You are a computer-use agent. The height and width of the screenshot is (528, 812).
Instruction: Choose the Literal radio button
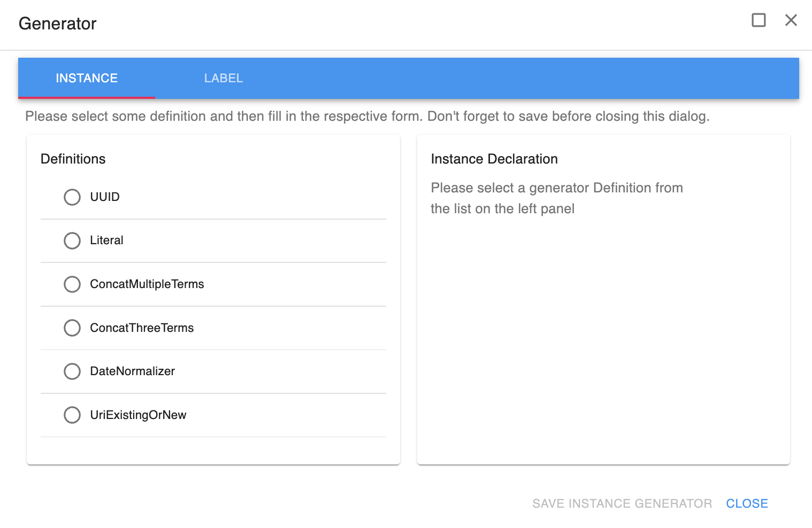72,240
